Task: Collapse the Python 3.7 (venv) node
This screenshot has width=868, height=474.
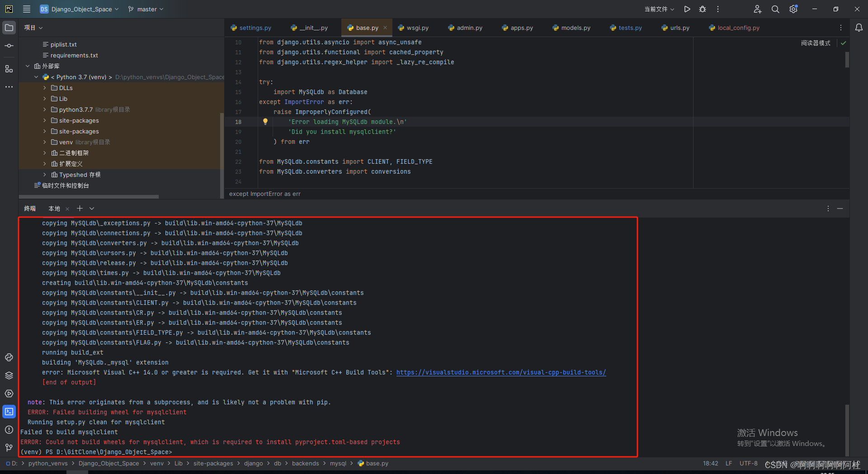Action: pyautogui.click(x=36, y=77)
